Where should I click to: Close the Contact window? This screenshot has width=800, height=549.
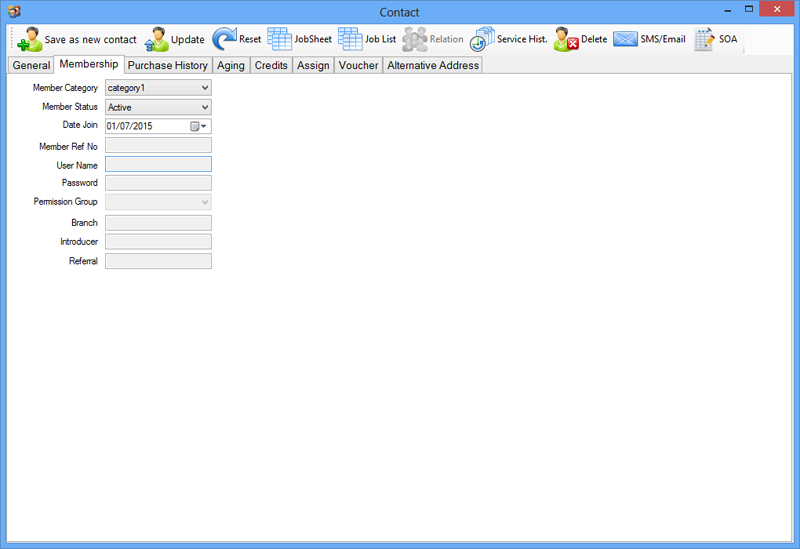[777, 9]
